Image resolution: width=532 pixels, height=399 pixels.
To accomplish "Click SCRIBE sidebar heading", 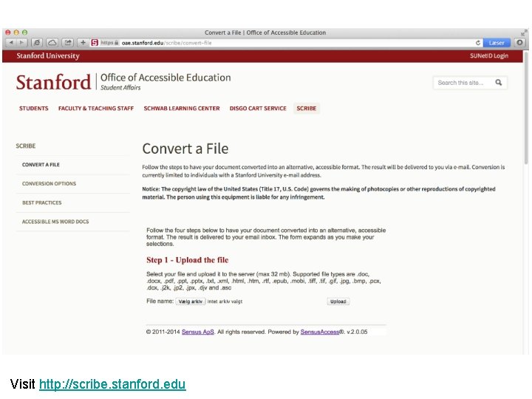I will (25, 146).
